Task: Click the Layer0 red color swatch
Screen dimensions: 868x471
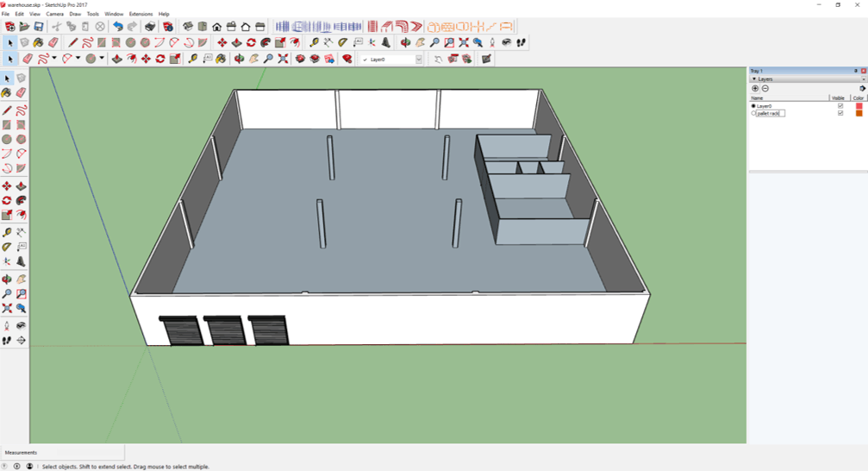Action: [859, 106]
